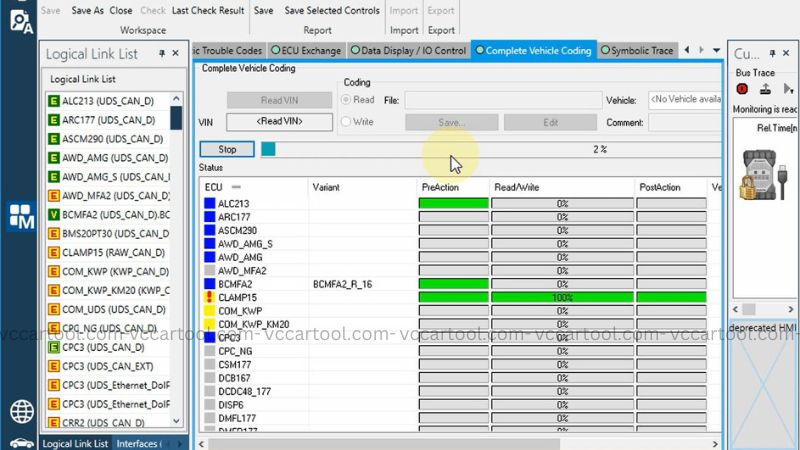Click the CLAMP15 red warning status icon
The height and width of the screenshot is (450, 800).
pos(209,297)
